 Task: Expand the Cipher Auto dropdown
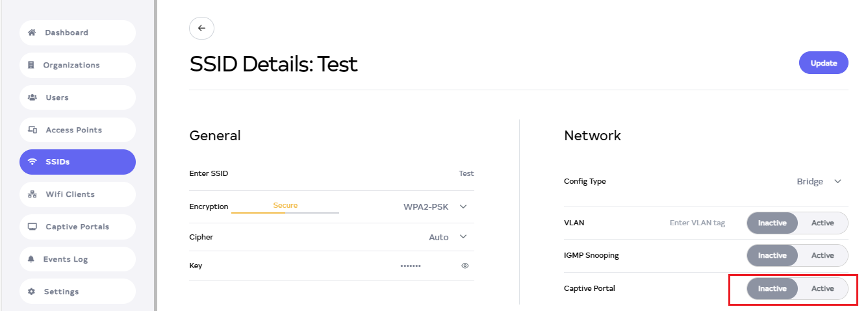pyautogui.click(x=463, y=237)
